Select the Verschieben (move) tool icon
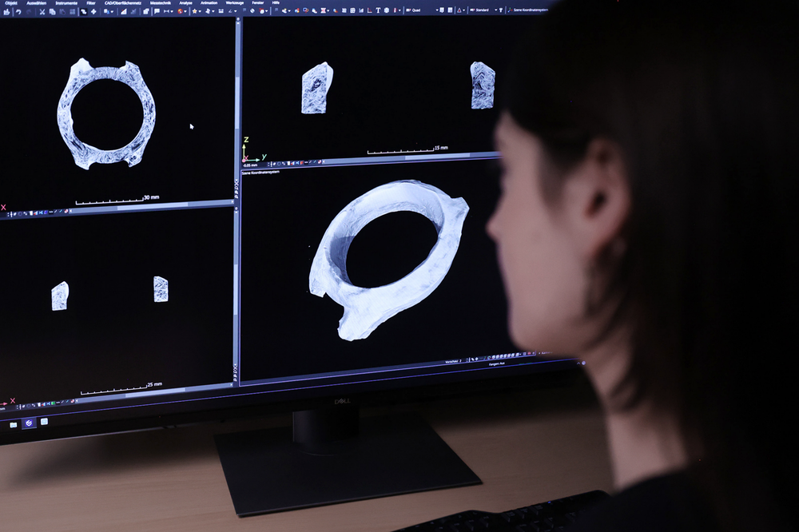The width and height of the screenshot is (799, 532). point(93,14)
